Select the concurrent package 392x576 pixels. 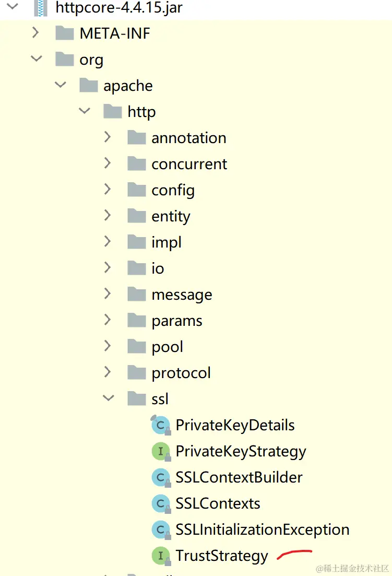click(189, 164)
